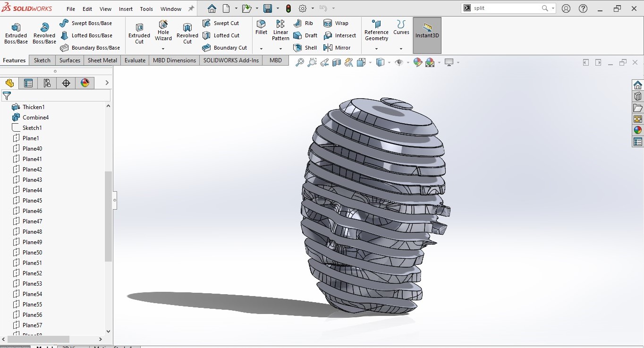This screenshot has width=644, height=348.
Task: Choose Boundary Boss/Base feature
Action: point(90,48)
